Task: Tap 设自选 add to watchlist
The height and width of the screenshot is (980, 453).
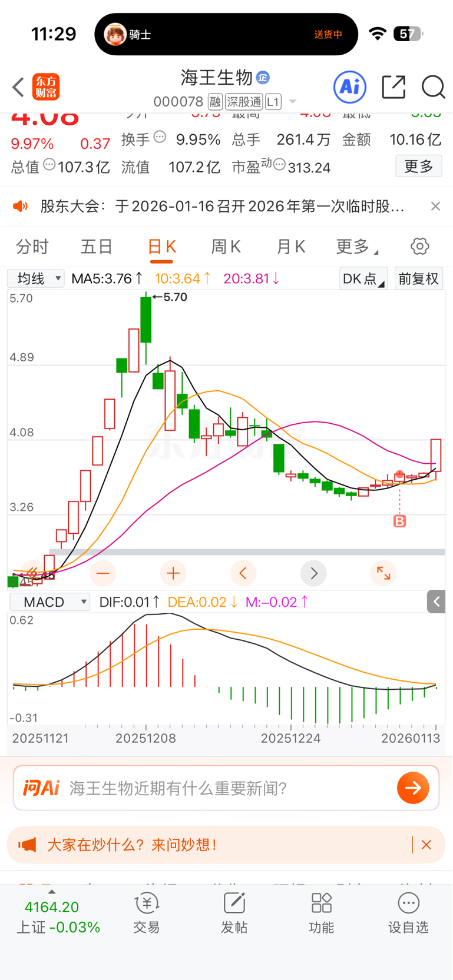Action: pyautogui.click(x=408, y=913)
